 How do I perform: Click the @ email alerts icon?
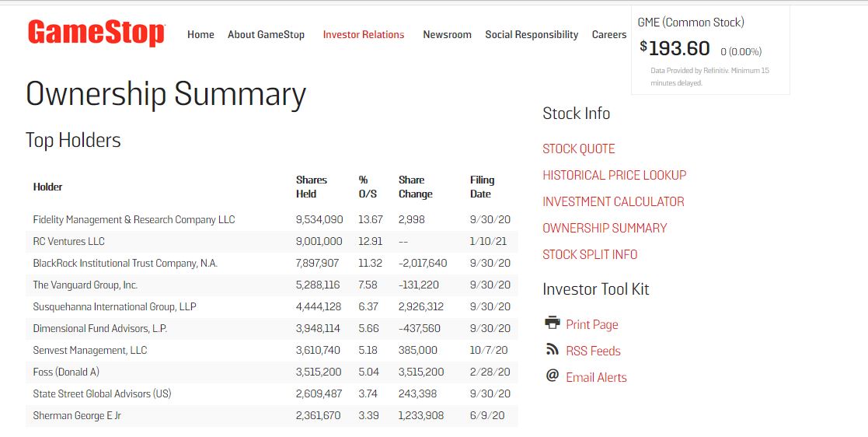point(552,376)
